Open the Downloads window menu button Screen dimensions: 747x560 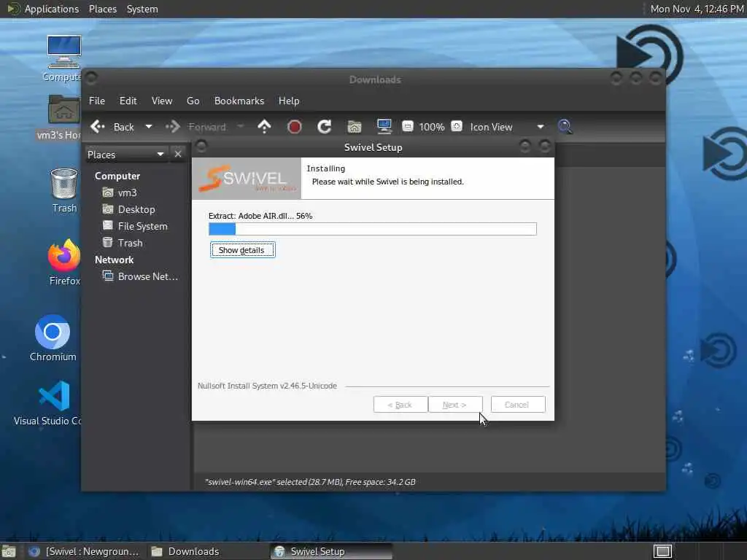(x=91, y=77)
